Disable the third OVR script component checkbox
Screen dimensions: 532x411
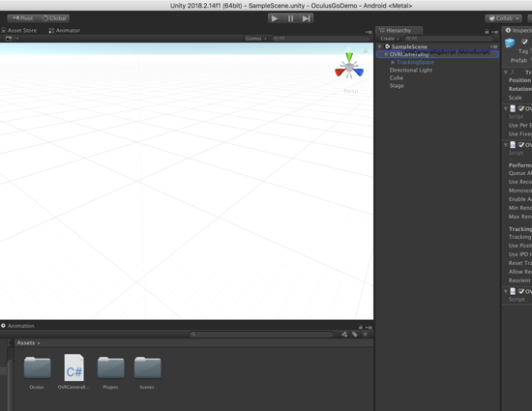(x=521, y=291)
